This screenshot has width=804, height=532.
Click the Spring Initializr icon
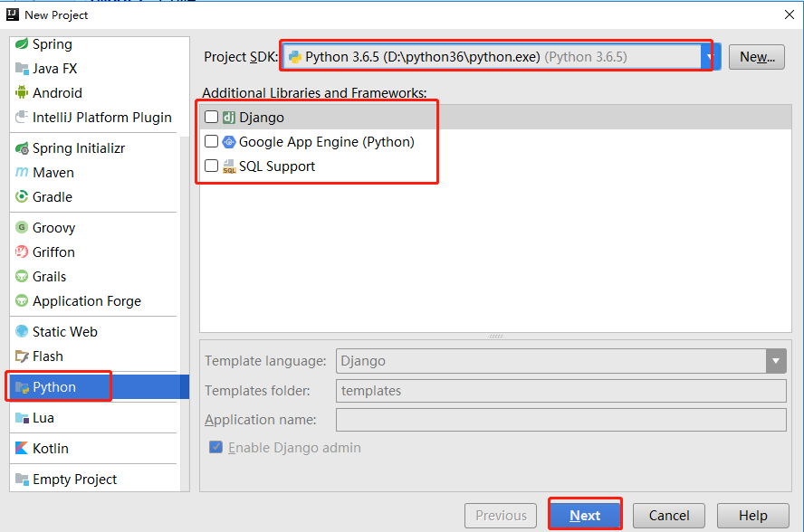pos(22,148)
